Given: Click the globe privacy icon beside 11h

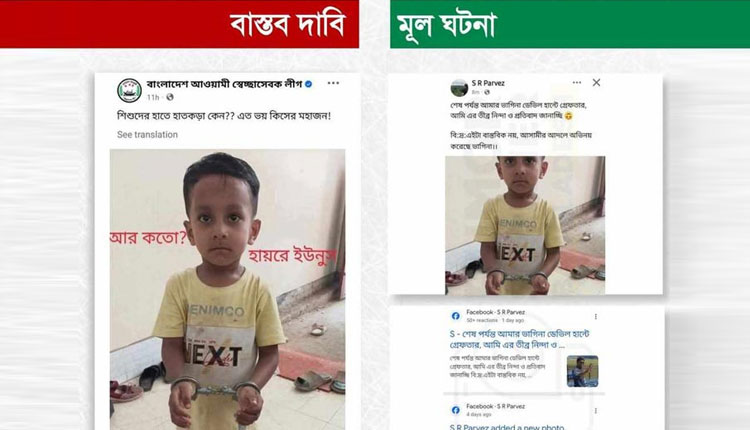Looking at the screenshot, I should [x=170, y=97].
